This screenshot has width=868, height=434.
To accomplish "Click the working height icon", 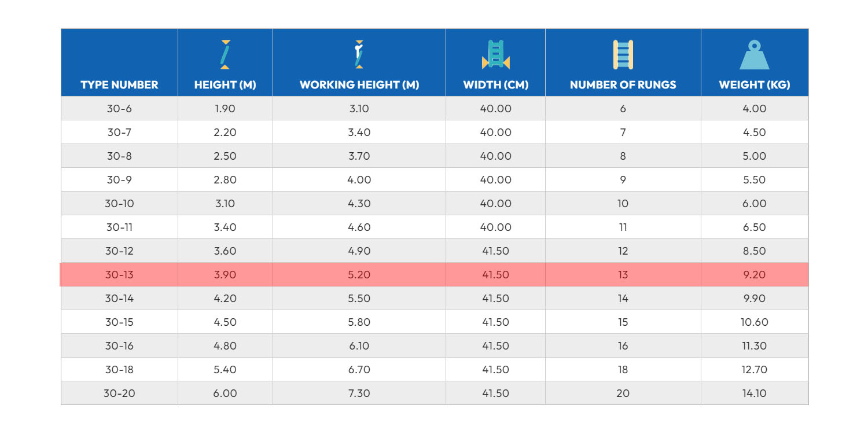I will pyautogui.click(x=359, y=55).
